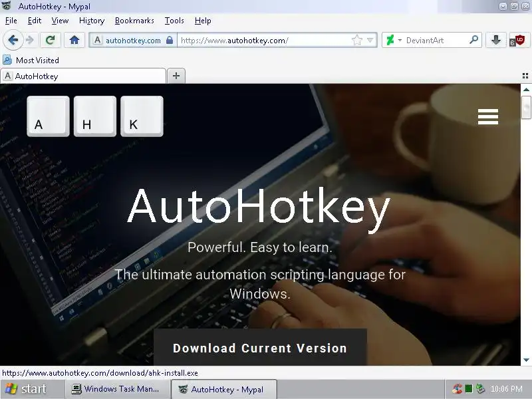Click the padlock security icon
Screen dimensions: 532x399
pyautogui.click(x=170, y=41)
